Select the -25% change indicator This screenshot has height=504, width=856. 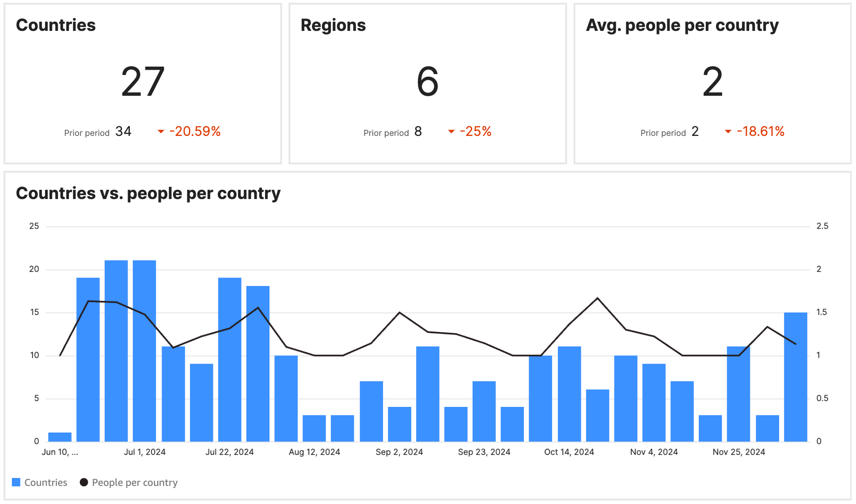[476, 131]
